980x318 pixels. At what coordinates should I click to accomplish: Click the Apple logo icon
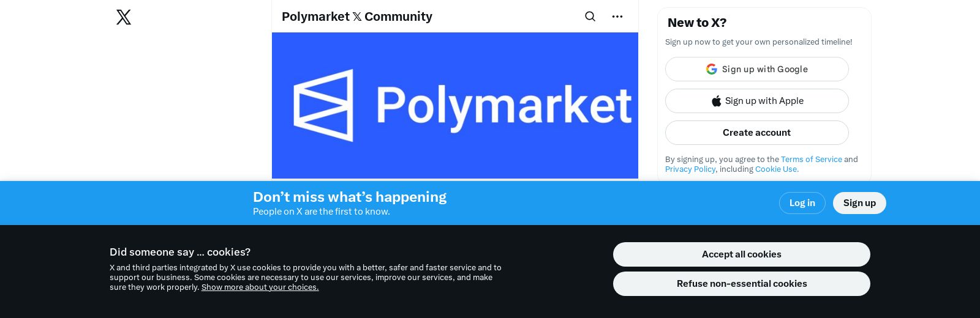pos(716,101)
